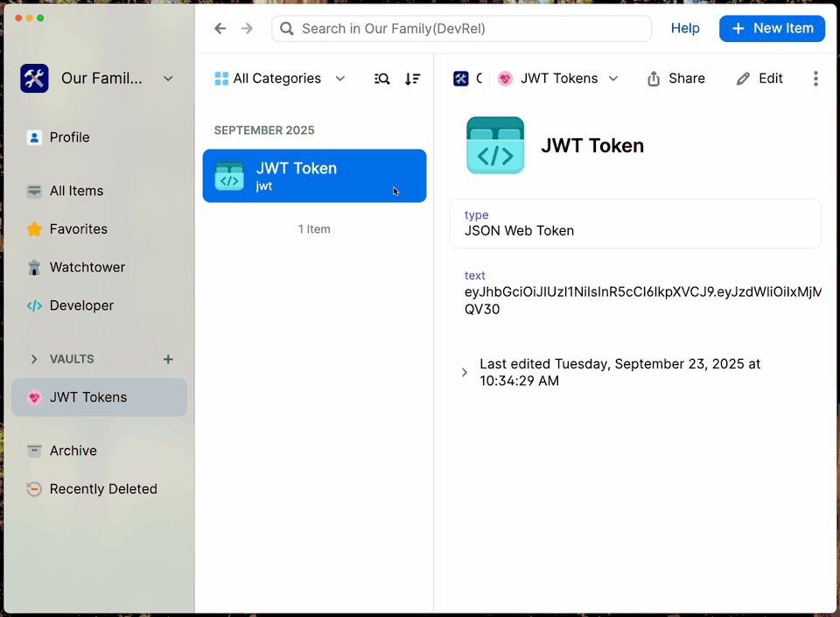Click the Edit button
The height and width of the screenshot is (617, 840).
tap(759, 79)
